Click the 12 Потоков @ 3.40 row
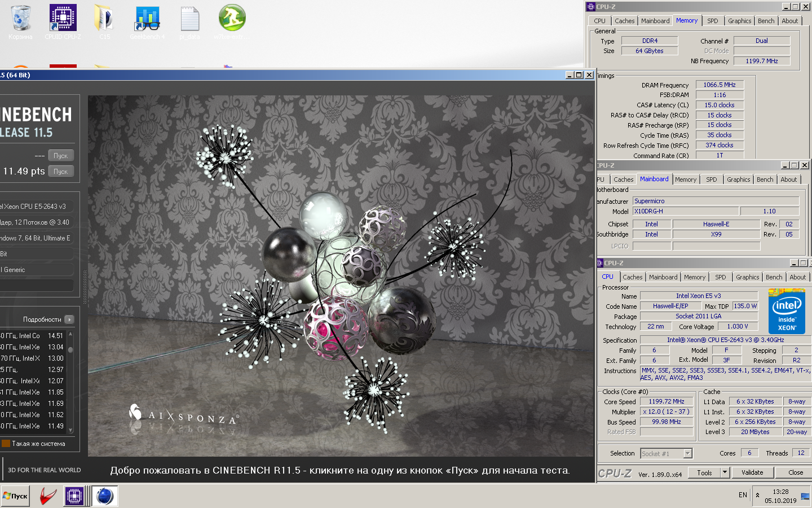 (x=37, y=222)
